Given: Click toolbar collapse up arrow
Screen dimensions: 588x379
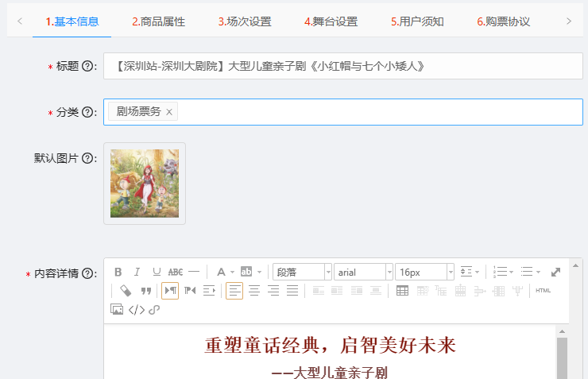Looking at the screenshot, I should pos(575,266).
